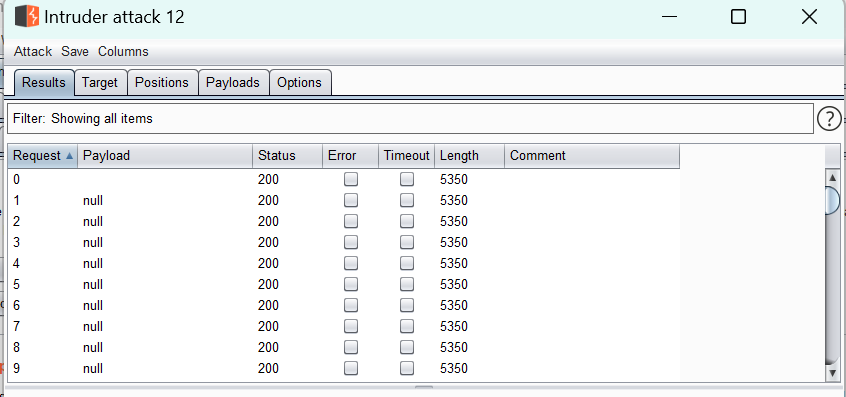Toggle Error checkbox for request 7
Viewport: 846px width, 397px height.
point(351,326)
